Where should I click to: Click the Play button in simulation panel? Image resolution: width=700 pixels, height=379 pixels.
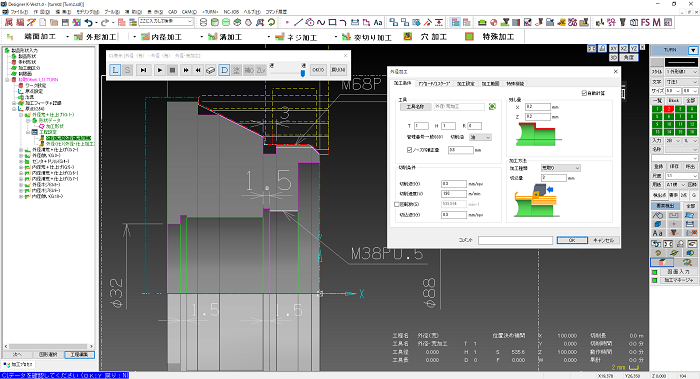160,70
